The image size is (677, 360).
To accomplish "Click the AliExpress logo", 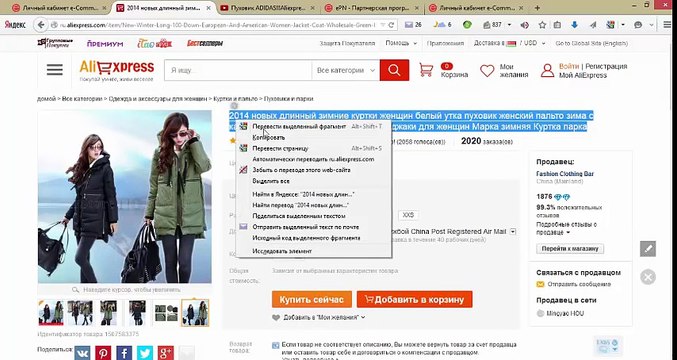I will click(117, 70).
